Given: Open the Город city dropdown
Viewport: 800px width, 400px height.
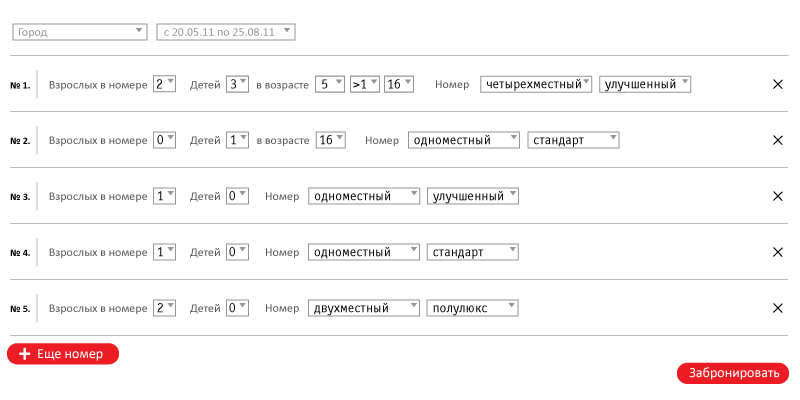Looking at the screenshot, I should tap(79, 32).
